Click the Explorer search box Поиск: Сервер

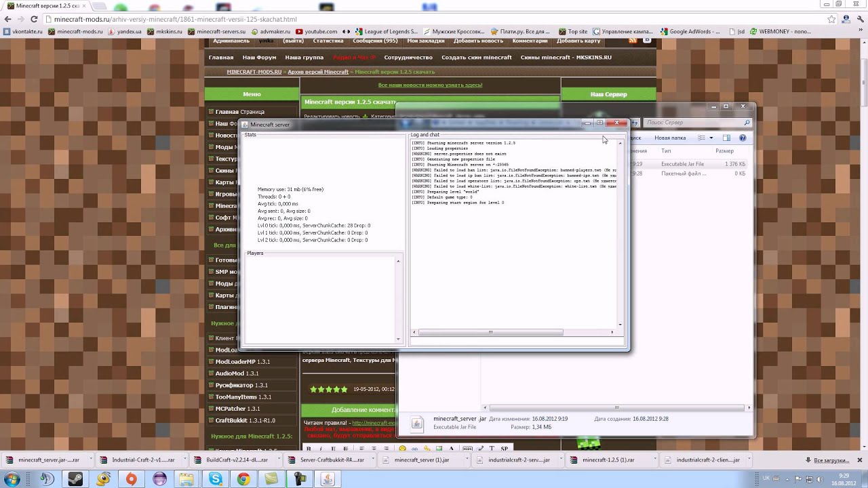click(x=697, y=123)
